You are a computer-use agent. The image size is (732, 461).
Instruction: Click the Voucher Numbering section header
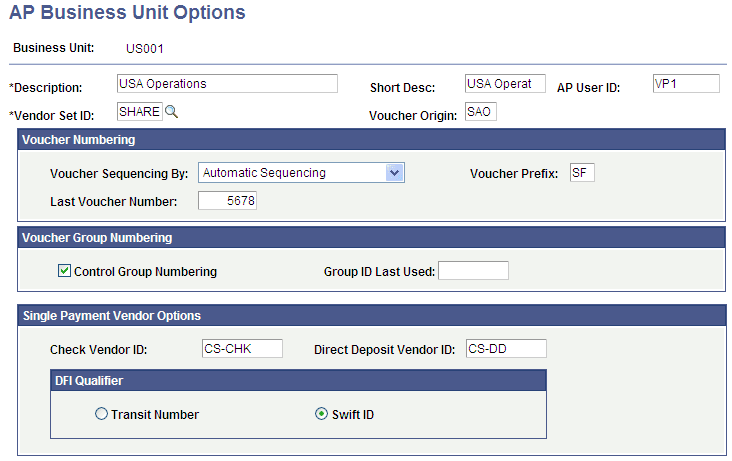[79, 140]
